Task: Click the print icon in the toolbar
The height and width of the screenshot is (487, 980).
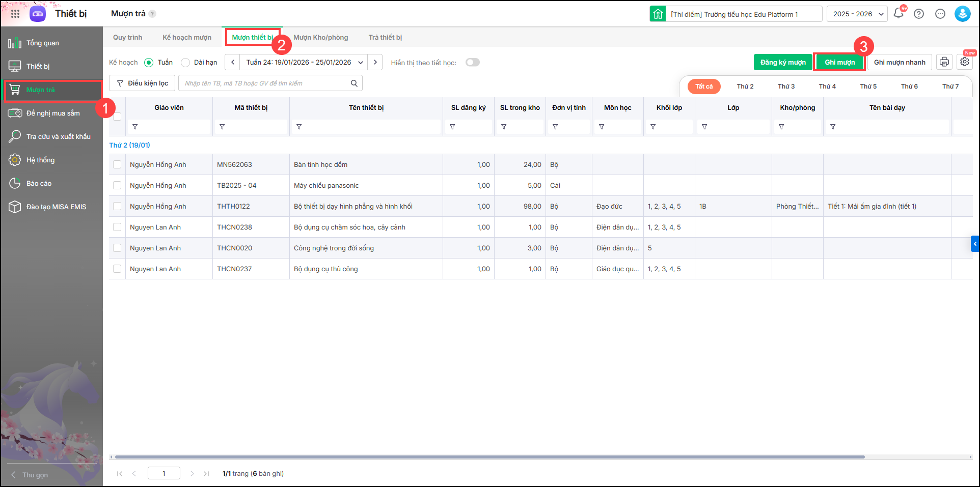Action: coord(944,62)
